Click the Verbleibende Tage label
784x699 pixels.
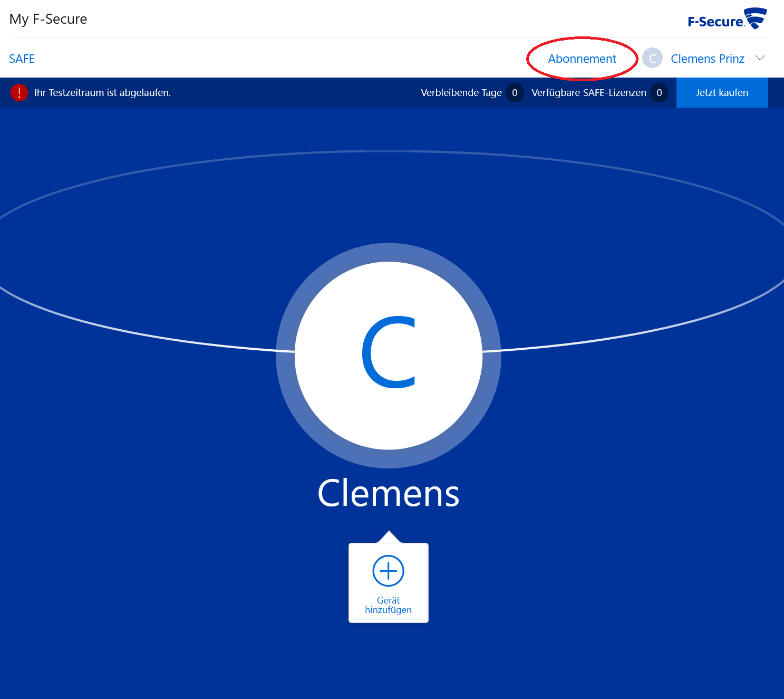point(461,93)
